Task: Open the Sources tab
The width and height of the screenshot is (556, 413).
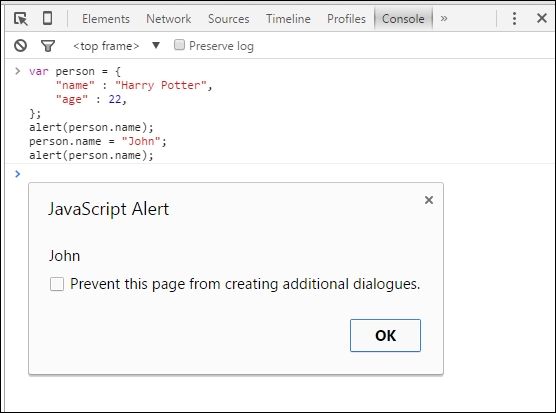Action: click(228, 19)
